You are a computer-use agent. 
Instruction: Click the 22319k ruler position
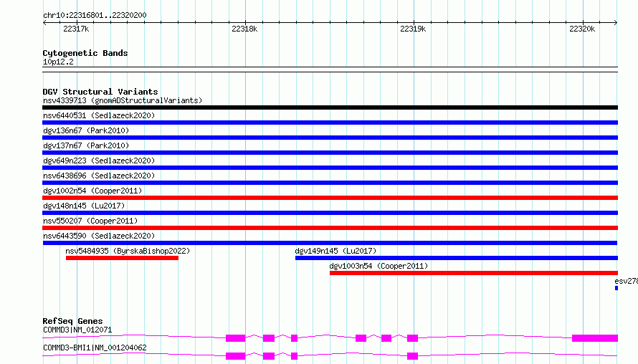tap(413, 29)
